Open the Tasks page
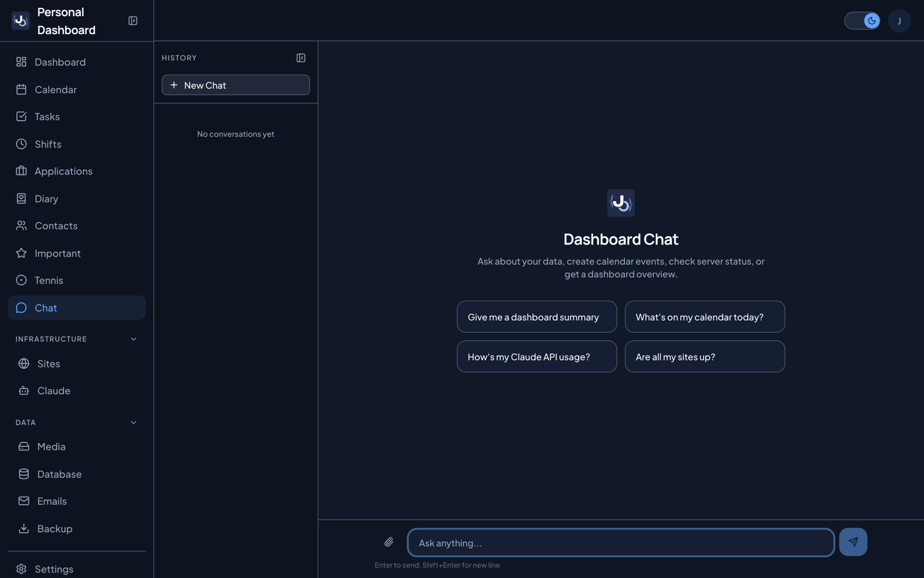 point(77,117)
